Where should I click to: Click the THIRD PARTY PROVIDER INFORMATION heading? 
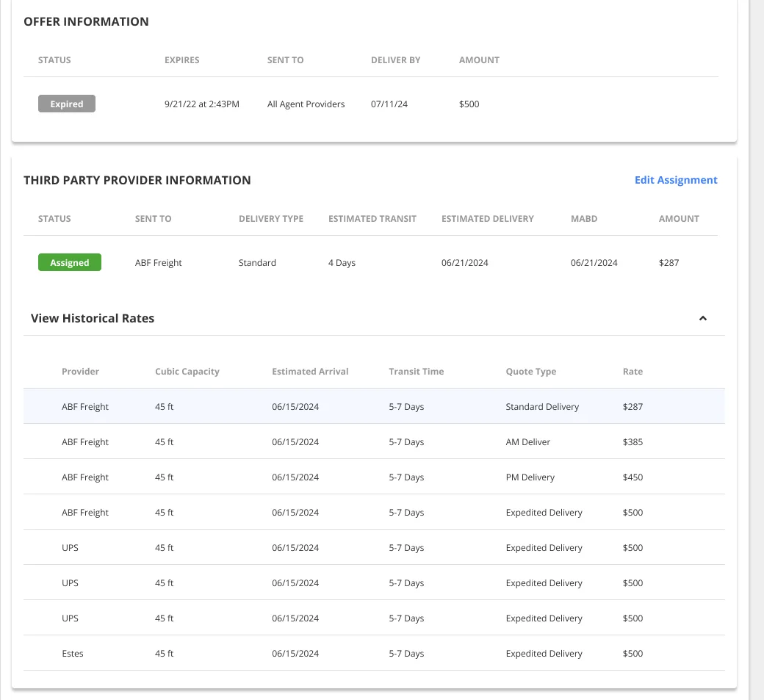137,180
